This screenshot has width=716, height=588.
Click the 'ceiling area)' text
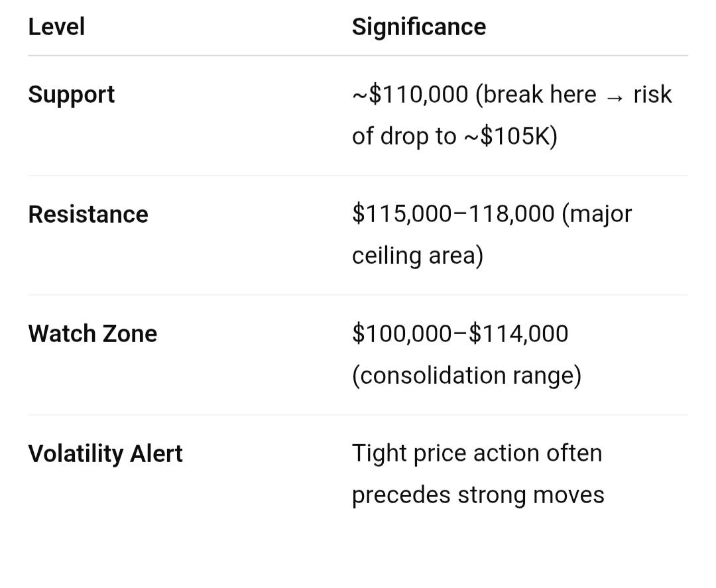pos(417,256)
